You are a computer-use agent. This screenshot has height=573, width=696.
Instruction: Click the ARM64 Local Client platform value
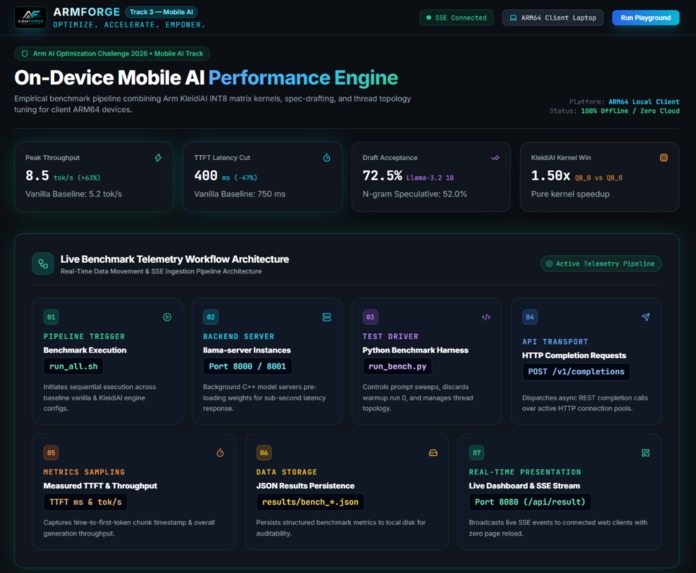pyautogui.click(x=644, y=102)
